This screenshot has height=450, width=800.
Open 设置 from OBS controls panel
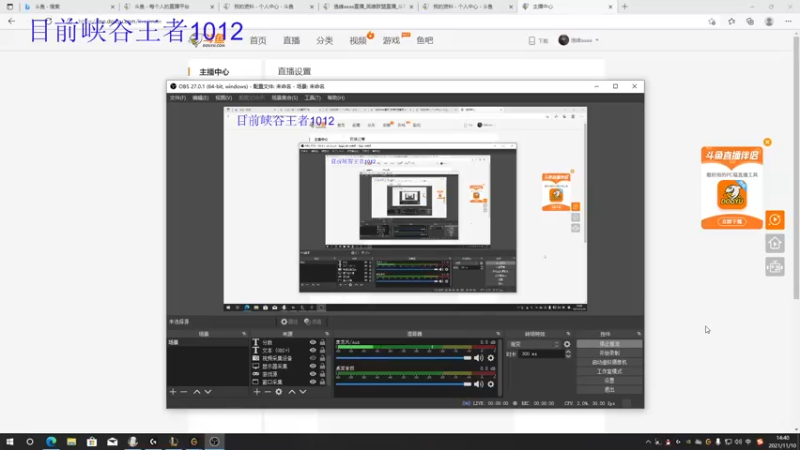click(609, 381)
